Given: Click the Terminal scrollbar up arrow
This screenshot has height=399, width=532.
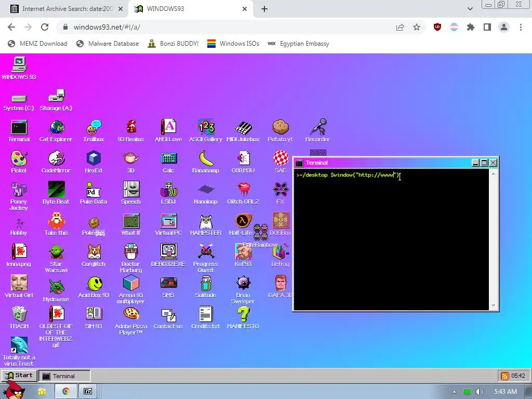Looking at the screenshot, I should click(494, 174).
